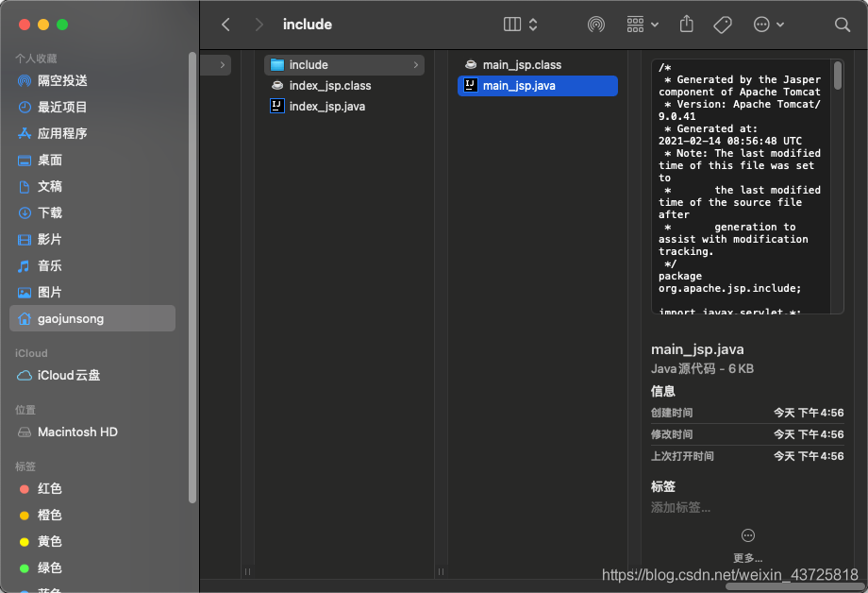
Task: Click the preview text scrollbar
Action: pos(838,76)
